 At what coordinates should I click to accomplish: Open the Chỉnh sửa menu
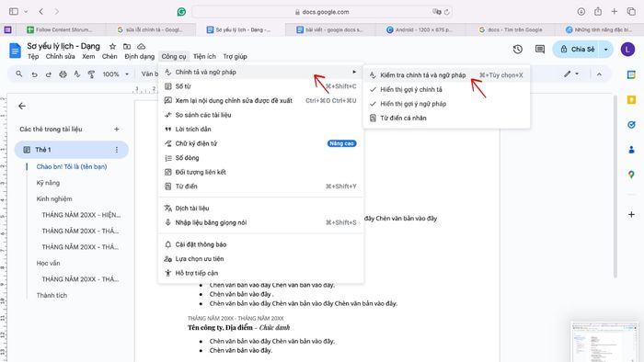coord(61,57)
